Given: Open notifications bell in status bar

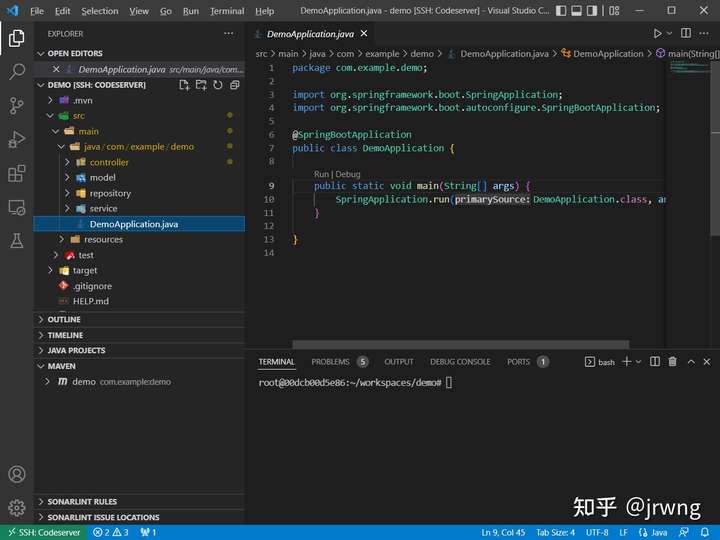Looking at the screenshot, I should (x=705, y=532).
